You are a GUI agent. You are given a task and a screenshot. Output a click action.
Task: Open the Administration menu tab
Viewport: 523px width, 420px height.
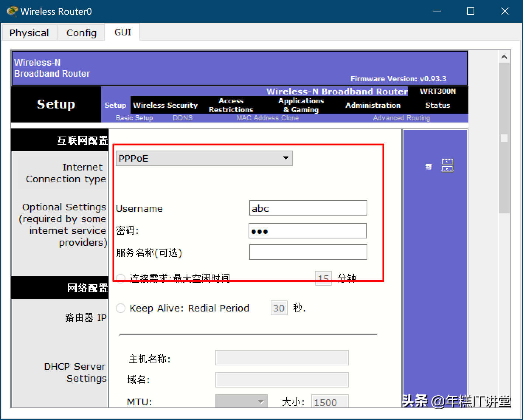point(373,105)
